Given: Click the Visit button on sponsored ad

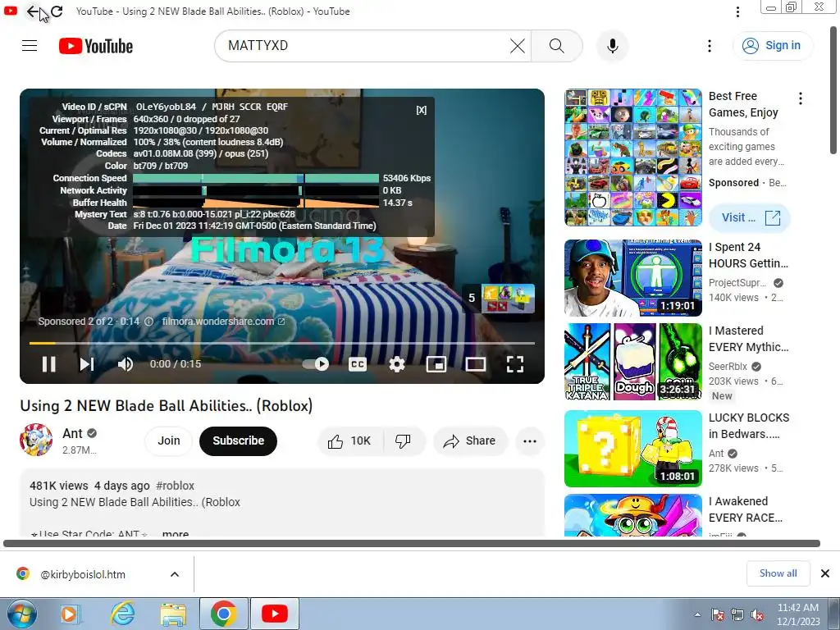Looking at the screenshot, I should [749, 218].
